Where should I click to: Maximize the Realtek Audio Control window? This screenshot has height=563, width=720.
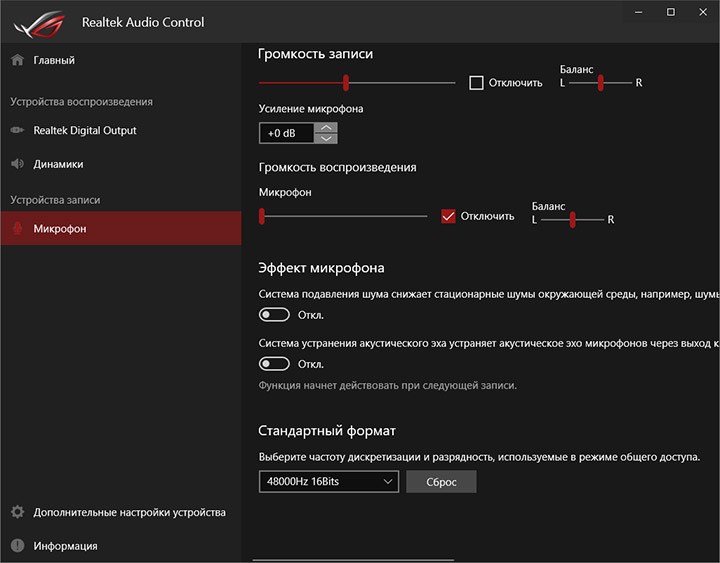click(x=671, y=12)
